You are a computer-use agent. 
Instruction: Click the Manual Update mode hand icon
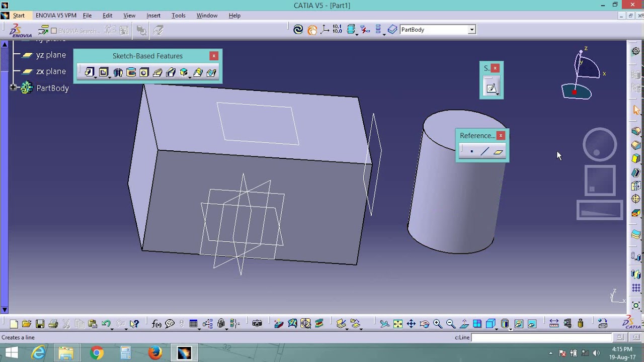point(312,30)
